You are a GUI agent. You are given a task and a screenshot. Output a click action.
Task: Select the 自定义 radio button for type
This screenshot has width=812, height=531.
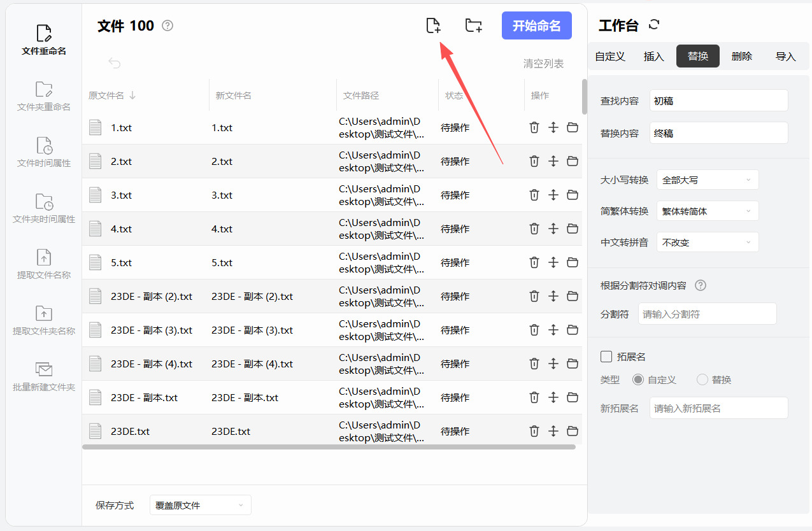click(x=638, y=380)
